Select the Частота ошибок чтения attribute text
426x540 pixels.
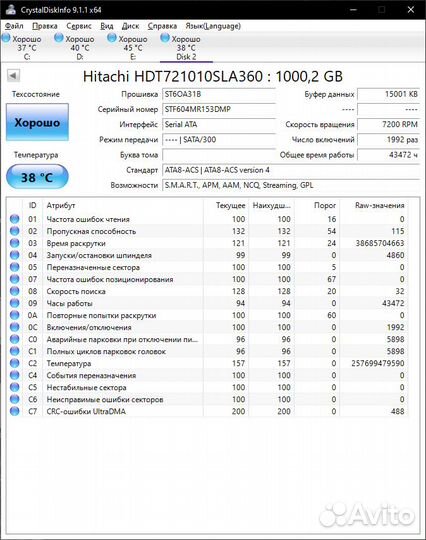88,219
